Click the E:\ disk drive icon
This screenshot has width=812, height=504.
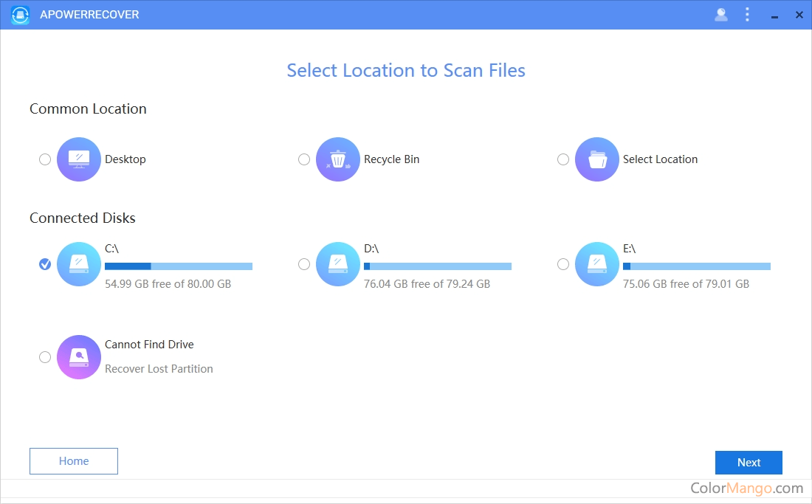tap(597, 264)
